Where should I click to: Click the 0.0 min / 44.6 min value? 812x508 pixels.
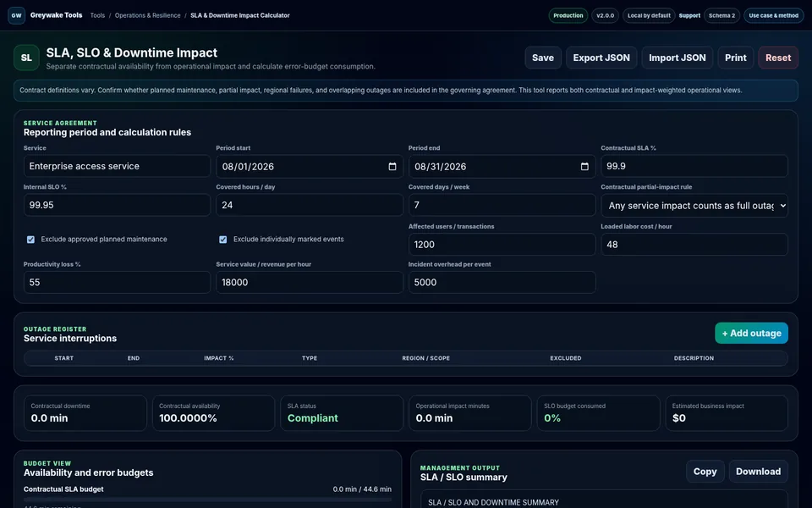362,489
